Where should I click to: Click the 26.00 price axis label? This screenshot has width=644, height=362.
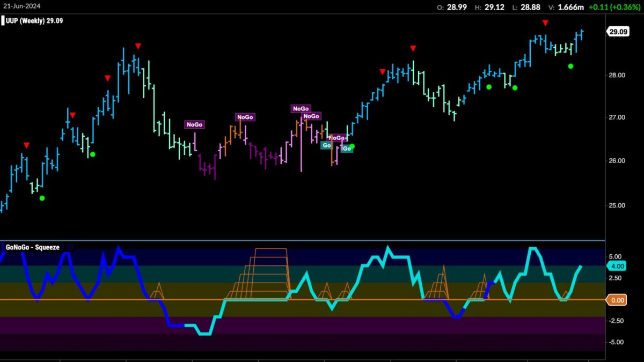pyautogui.click(x=617, y=161)
